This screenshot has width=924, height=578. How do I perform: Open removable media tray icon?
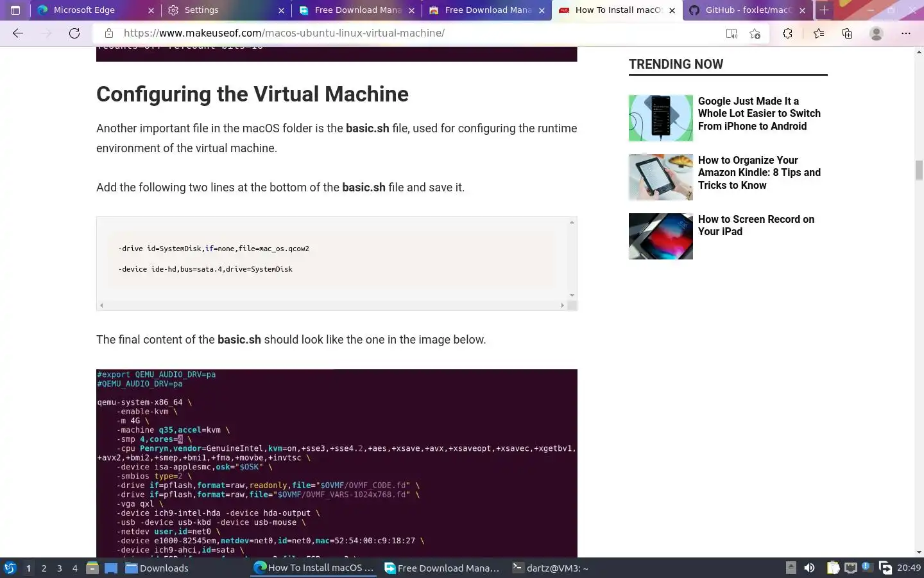(x=791, y=568)
